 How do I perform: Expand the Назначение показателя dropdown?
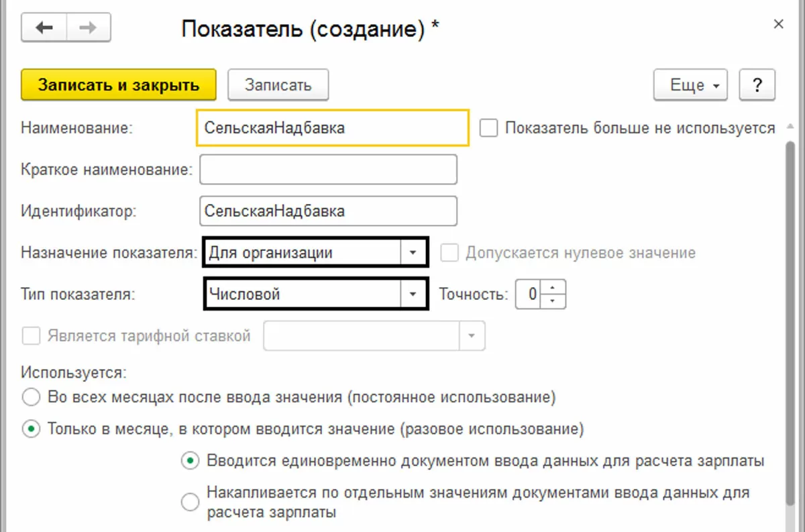click(413, 253)
